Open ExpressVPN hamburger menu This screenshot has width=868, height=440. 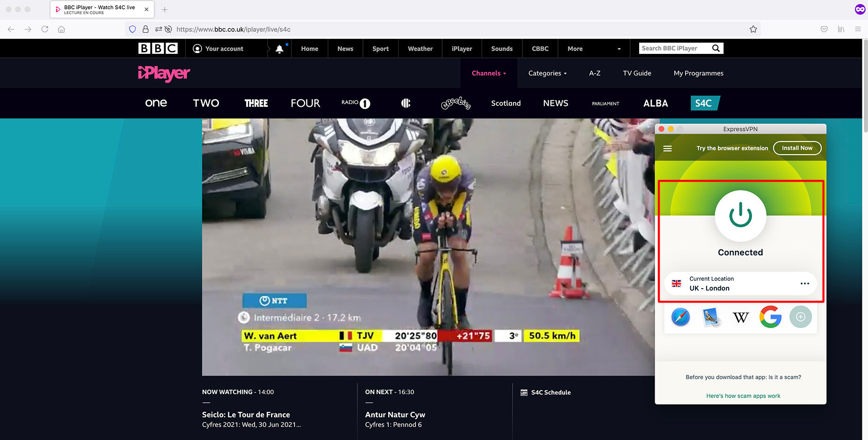coord(668,149)
